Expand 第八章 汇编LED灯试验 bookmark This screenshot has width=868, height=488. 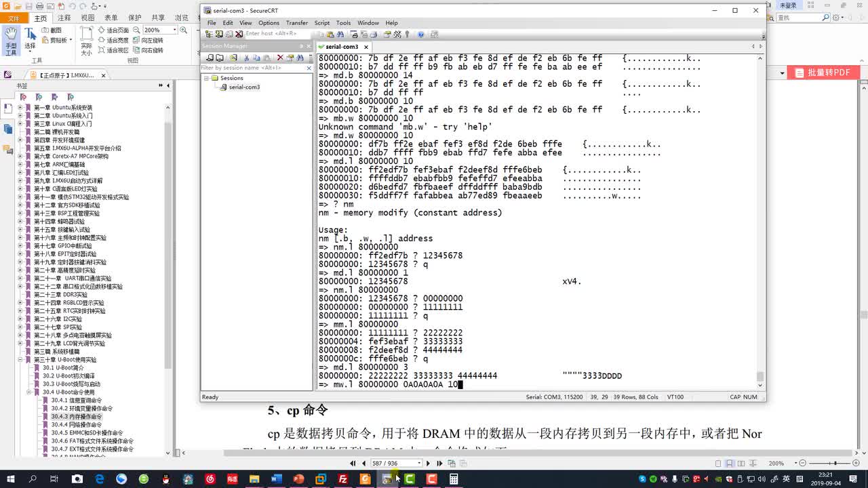[x=20, y=173]
